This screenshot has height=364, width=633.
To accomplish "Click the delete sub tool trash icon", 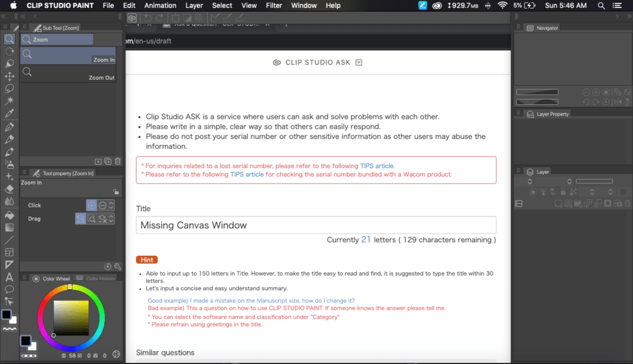I will pyautogui.click(x=117, y=162).
